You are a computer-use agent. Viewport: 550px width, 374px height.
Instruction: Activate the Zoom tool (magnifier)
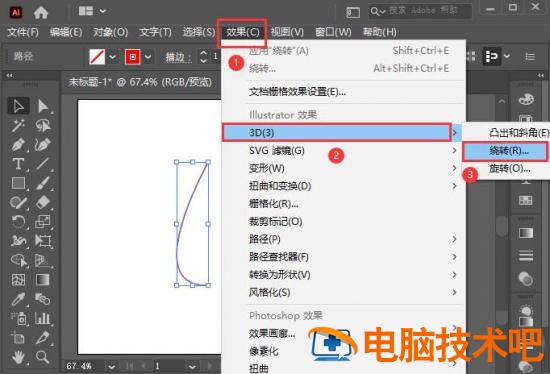[43, 357]
